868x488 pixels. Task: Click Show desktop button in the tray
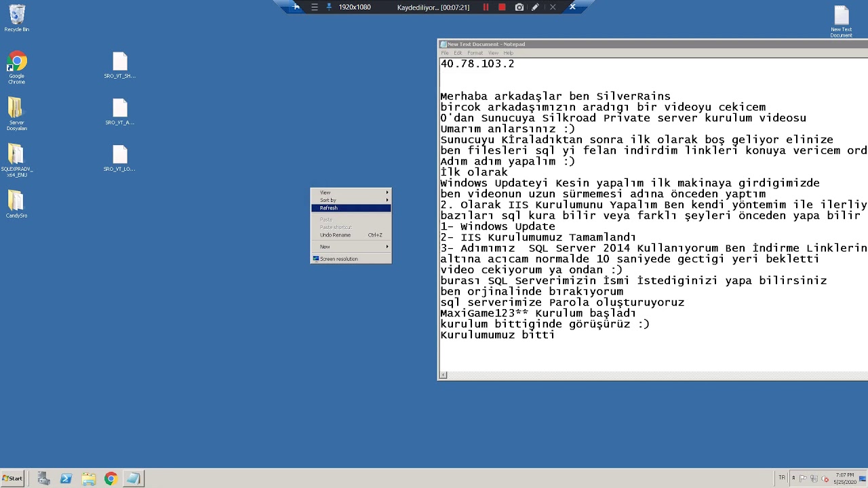[863, 479]
